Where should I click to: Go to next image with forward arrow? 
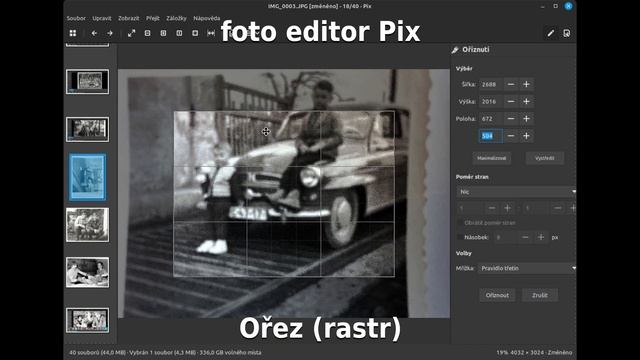[110, 33]
